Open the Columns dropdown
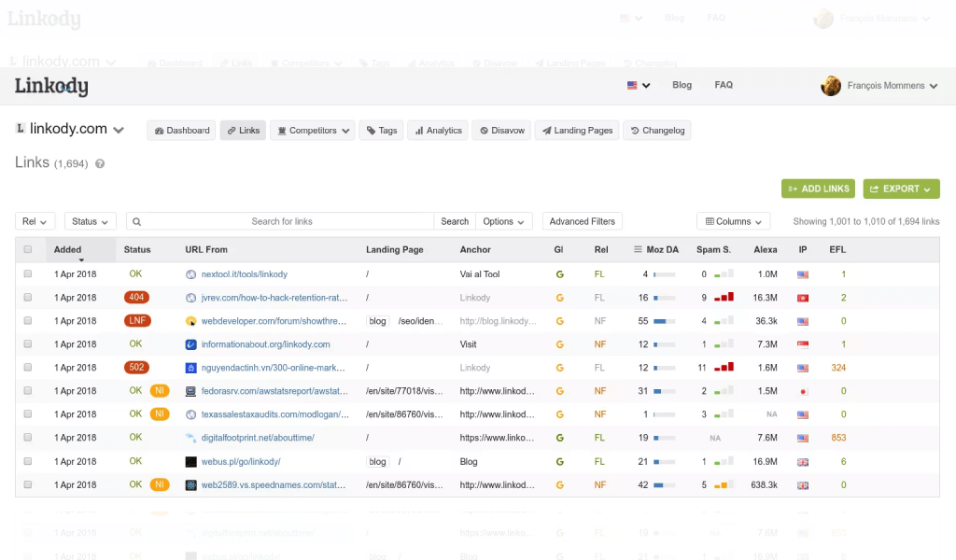The height and width of the screenshot is (560, 956). 734,221
